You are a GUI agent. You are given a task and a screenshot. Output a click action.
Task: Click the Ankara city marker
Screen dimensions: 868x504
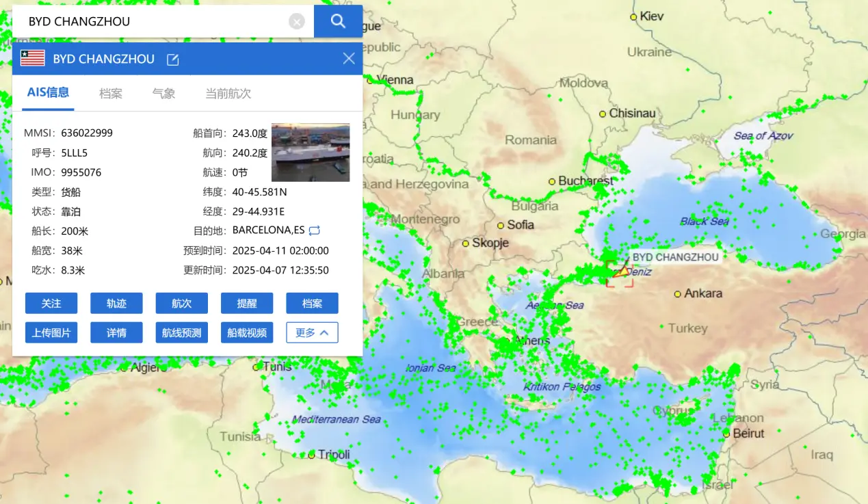(677, 293)
